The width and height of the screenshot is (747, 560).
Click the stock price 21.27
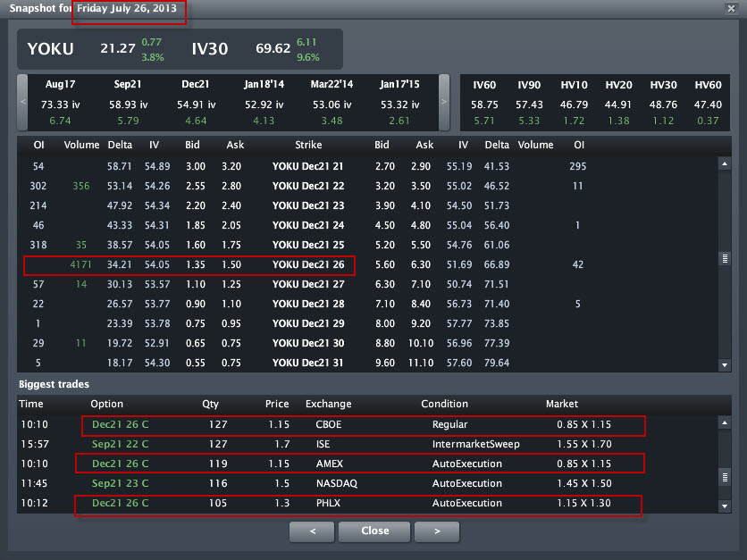(118, 48)
